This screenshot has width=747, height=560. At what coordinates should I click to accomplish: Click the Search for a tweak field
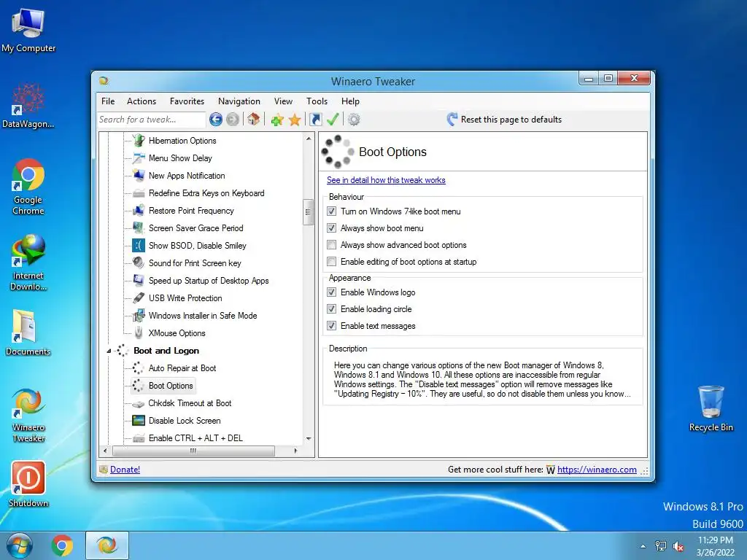pyautogui.click(x=152, y=120)
